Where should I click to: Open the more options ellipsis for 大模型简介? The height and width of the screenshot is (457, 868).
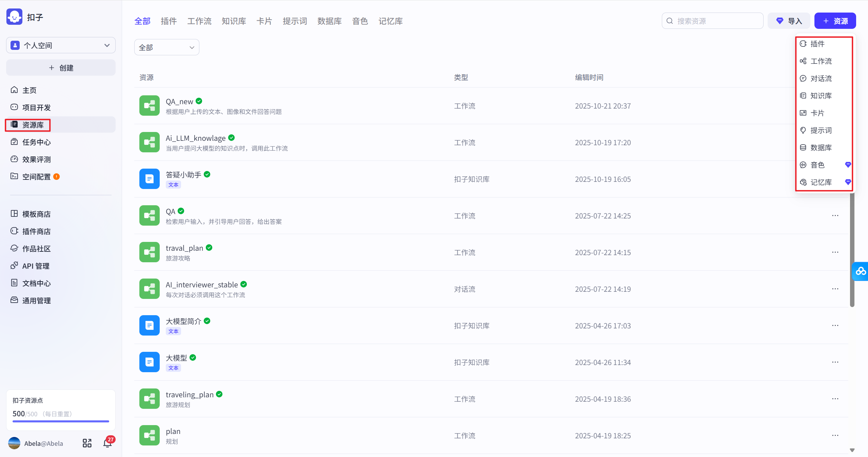pos(835,325)
